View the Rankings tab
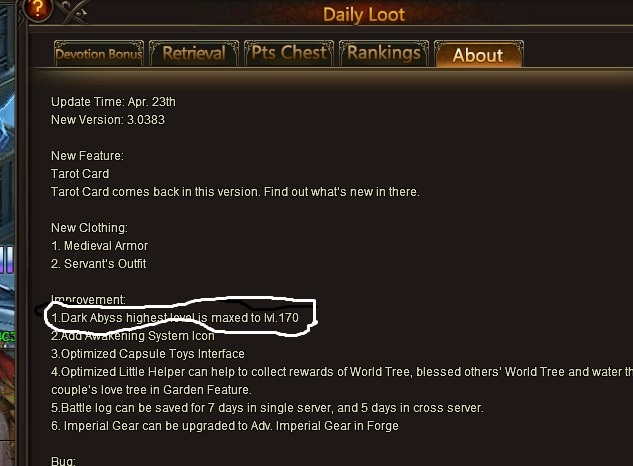The height and width of the screenshot is (466, 633). click(384, 53)
